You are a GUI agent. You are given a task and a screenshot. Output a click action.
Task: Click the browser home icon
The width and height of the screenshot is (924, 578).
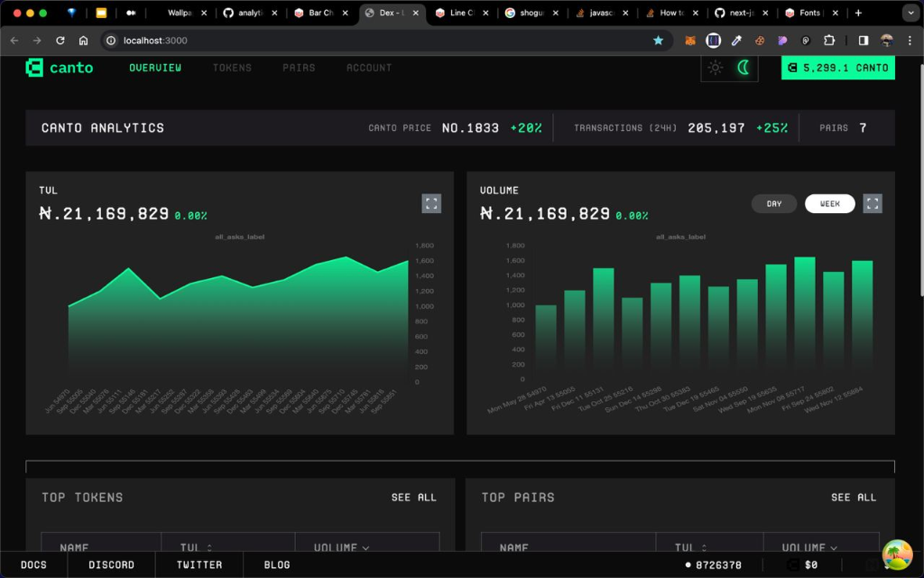[83, 40]
